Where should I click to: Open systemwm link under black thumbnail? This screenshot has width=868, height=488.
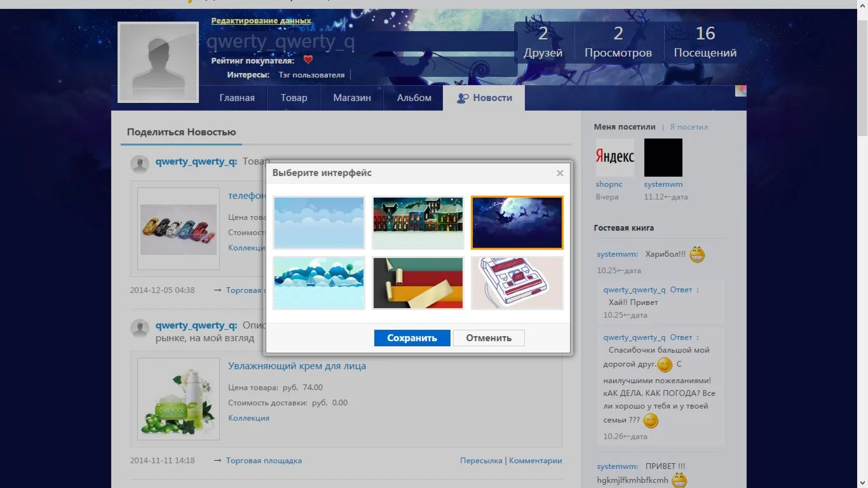pyautogui.click(x=663, y=184)
